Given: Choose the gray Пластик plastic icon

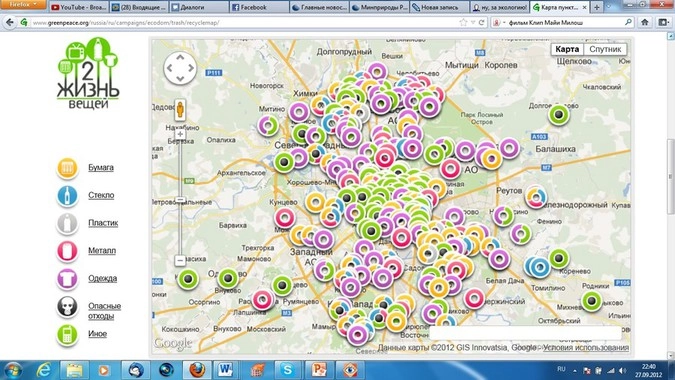Looking at the screenshot, I should (67, 223).
